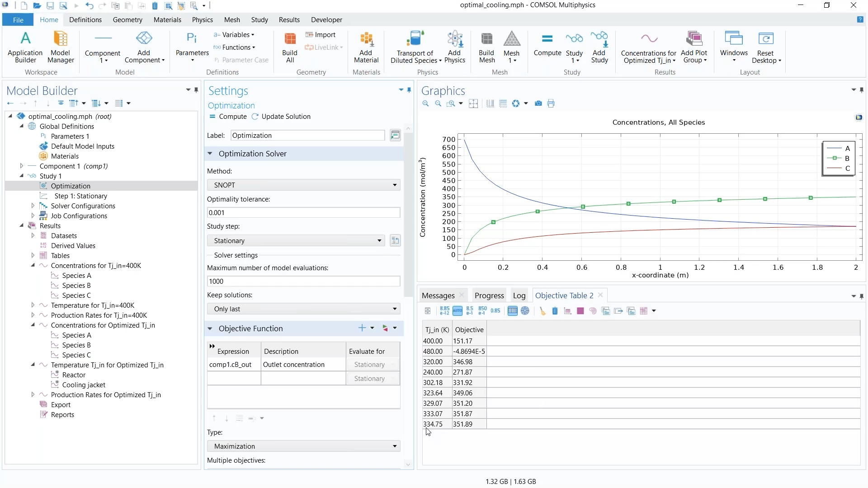Toggle the Decimal notation 0.85 button
868x488 pixels.
point(495,311)
